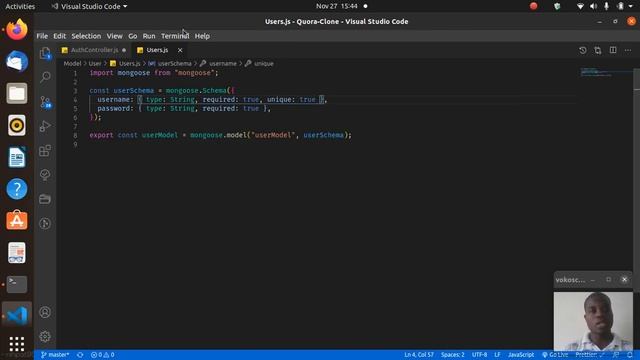Open the Files manager from the dock
The image size is (640, 360).
[x=17, y=93]
